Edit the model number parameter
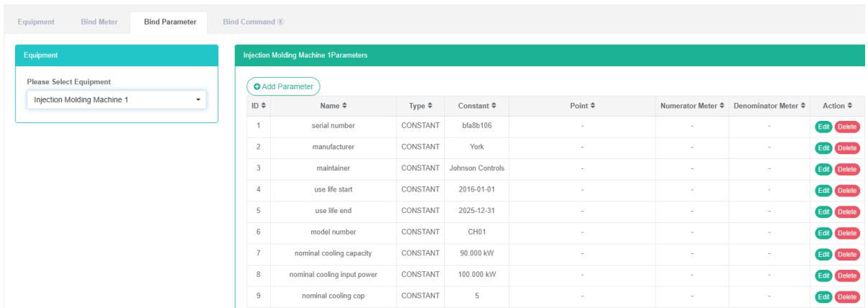Image resolution: width=868 pixels, height=308 pixels. point(821,232)
